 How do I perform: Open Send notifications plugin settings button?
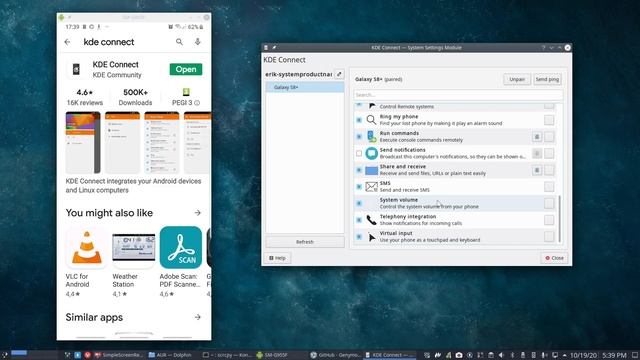point(537,153)
